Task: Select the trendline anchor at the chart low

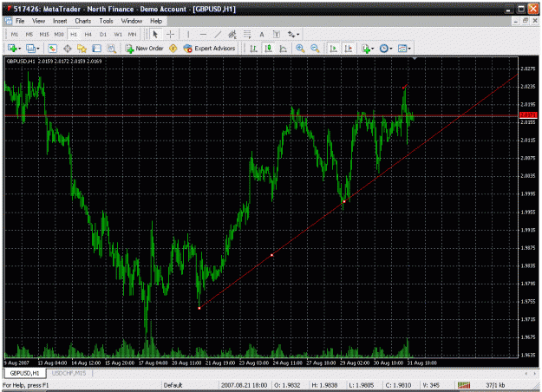Action: point(199,308)
